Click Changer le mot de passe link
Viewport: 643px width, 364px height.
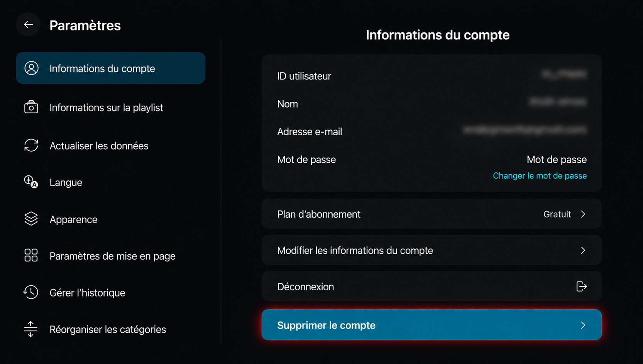[x=540, y=176]
